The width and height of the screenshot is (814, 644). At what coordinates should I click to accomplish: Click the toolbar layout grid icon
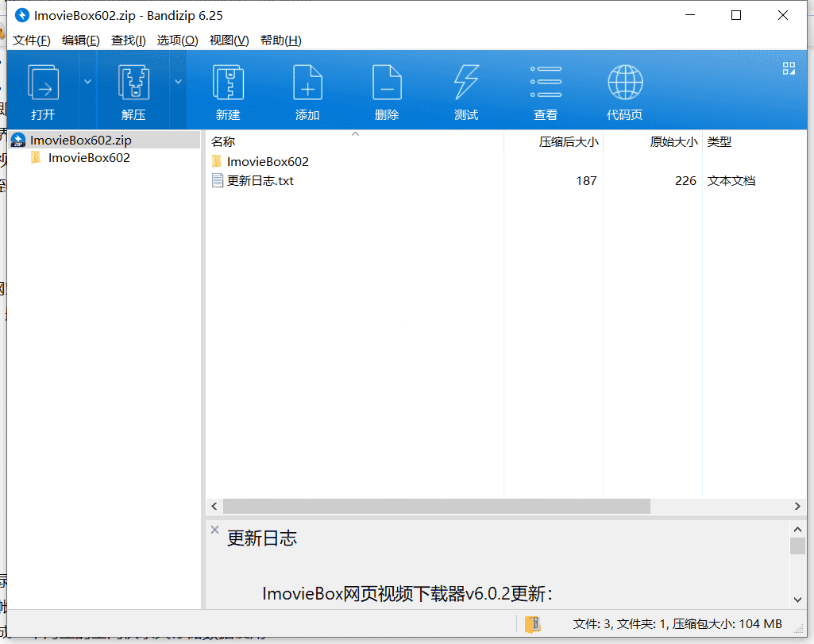[789, 68]
